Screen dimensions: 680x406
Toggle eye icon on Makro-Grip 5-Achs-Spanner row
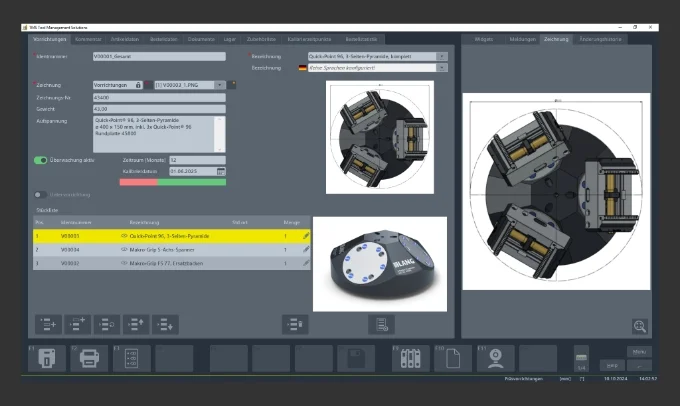click(125, 250)
